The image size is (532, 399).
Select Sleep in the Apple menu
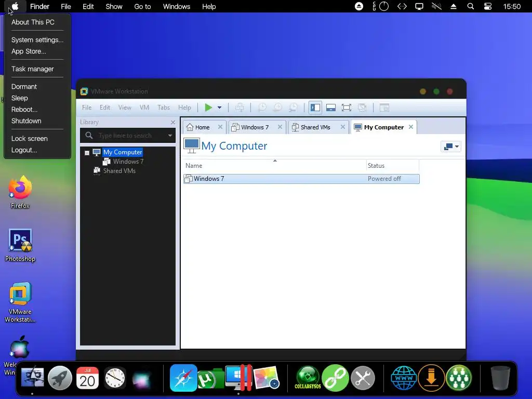click(20, 98)
